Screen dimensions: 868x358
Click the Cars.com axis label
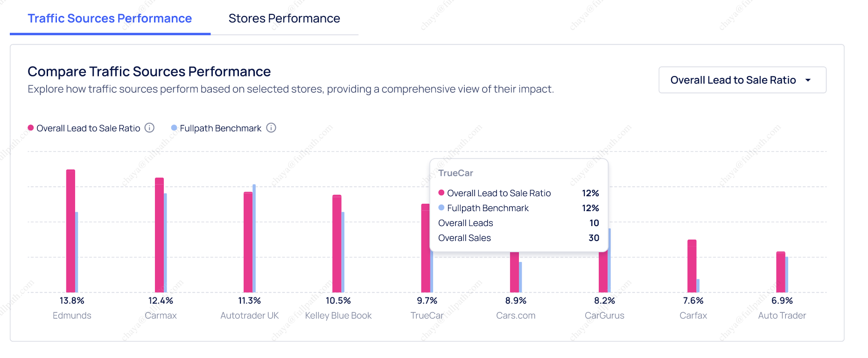point(516,316)
